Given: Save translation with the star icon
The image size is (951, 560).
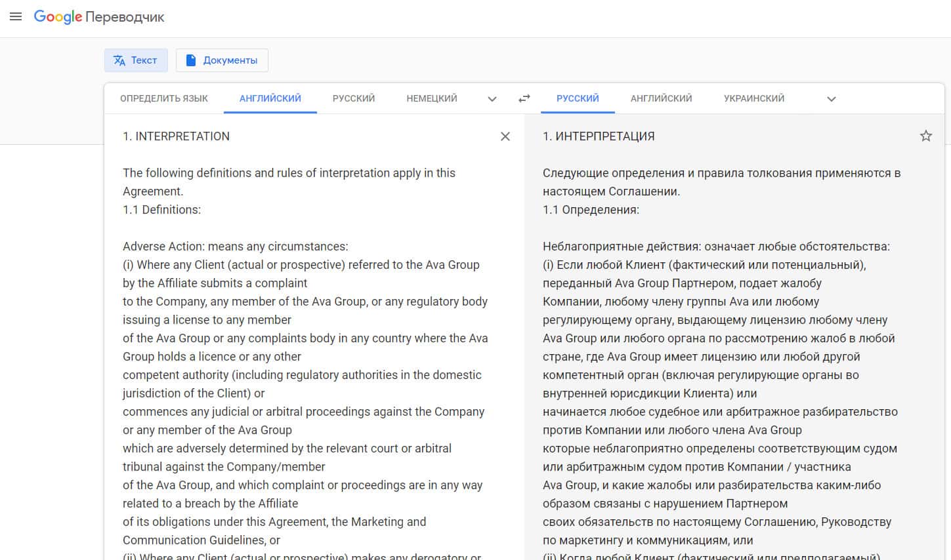Looking at the screenshot, I should (x=925, y=136).
